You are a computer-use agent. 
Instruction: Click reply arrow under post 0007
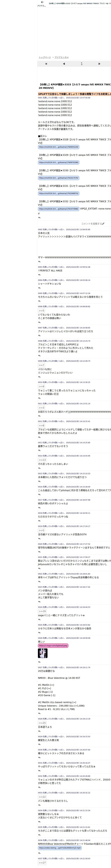39,336
